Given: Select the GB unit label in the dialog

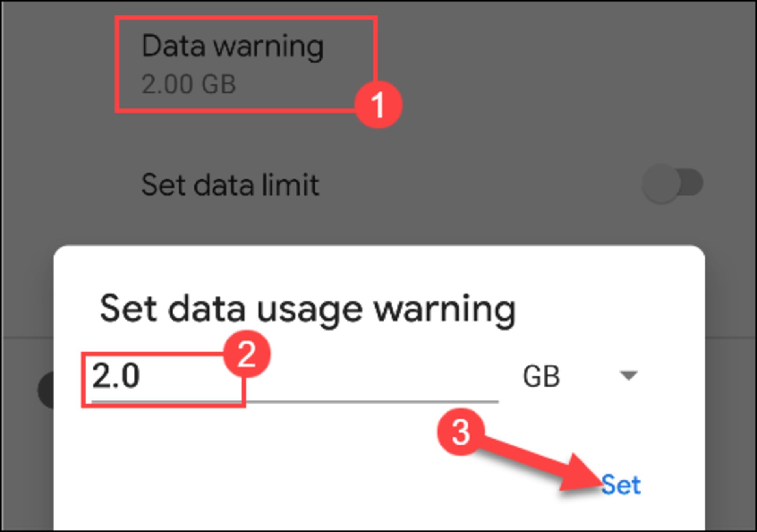Looking at the screenshot, I should (541, 376).
